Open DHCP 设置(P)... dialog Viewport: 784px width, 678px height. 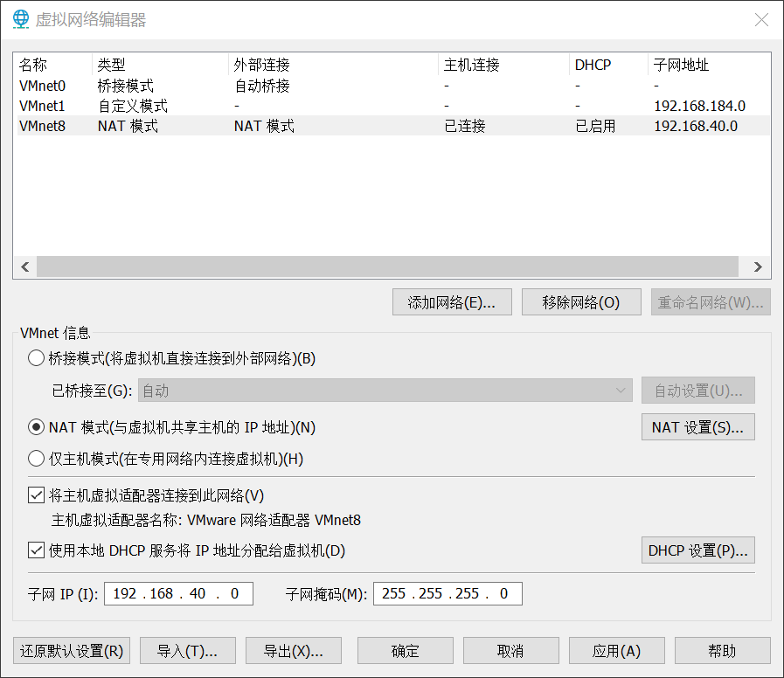point(698,550)
